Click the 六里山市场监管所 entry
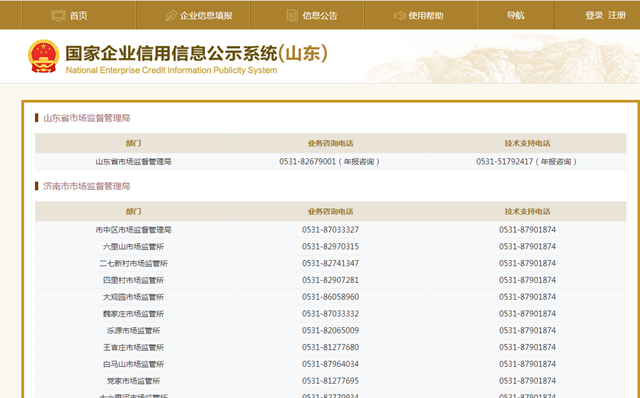This screenshot has width=640, height=398. pos(133,247)
